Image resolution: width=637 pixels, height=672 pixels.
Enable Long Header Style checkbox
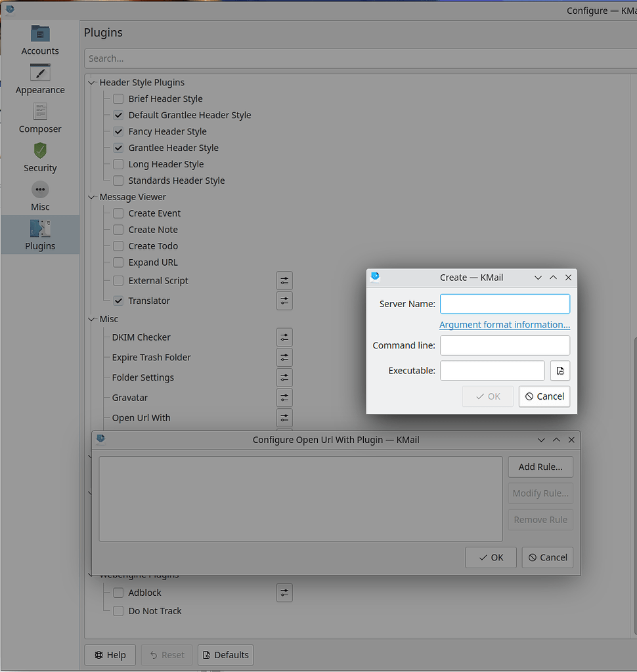coord(118,164)
